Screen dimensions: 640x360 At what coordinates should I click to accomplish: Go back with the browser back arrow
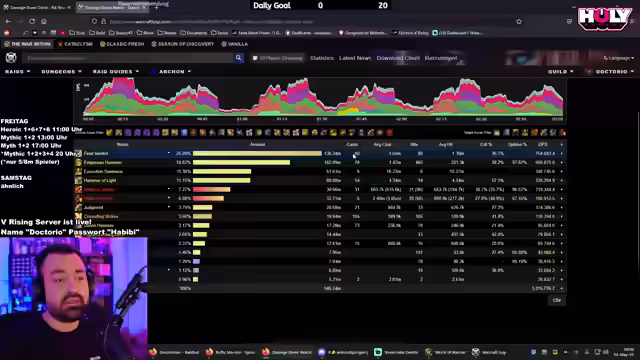coord(8,21)
